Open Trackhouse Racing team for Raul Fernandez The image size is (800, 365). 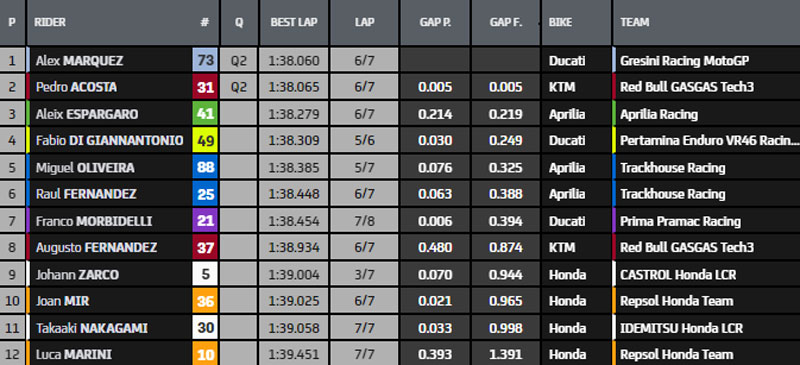point(672,194)
